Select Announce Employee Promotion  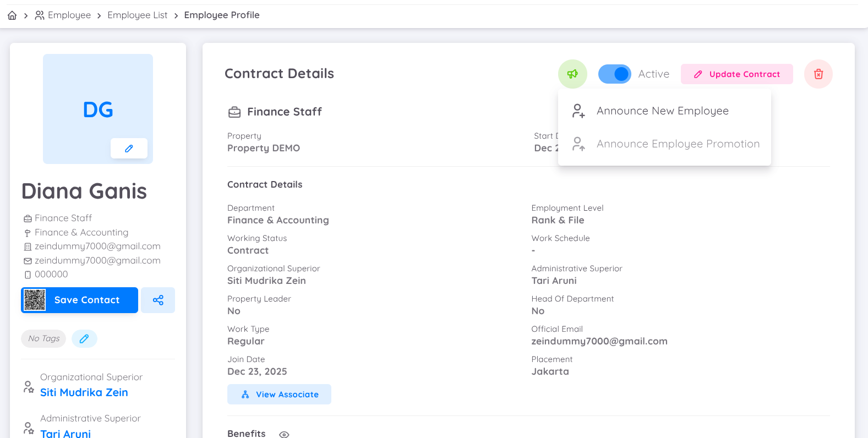tap(678, 144)
